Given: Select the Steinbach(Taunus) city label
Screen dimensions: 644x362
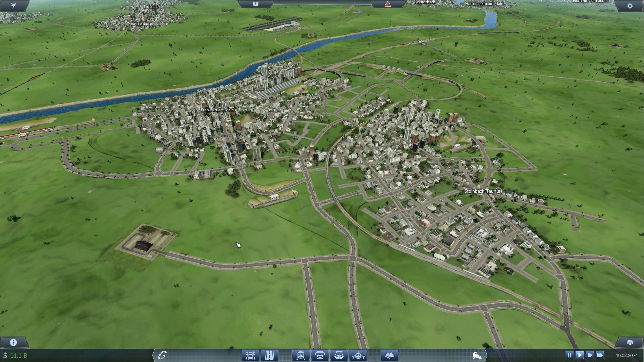Looking at the screenshot, I should pyautogui.click(x=483, y=191).
